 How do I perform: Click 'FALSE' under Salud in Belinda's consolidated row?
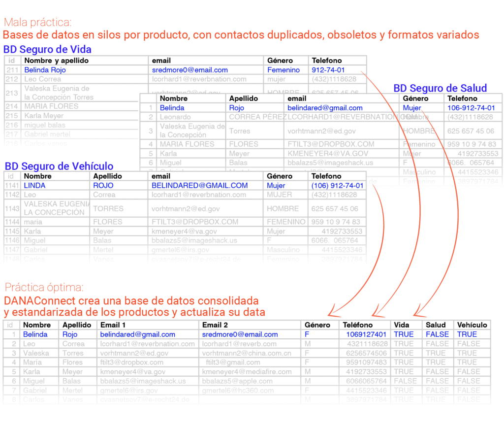437,334
